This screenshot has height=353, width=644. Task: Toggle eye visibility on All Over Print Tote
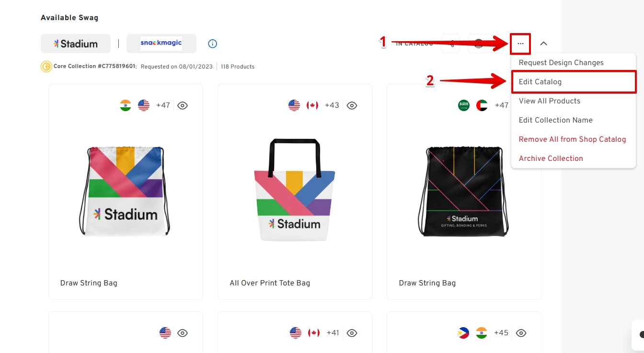click(352, 105)
